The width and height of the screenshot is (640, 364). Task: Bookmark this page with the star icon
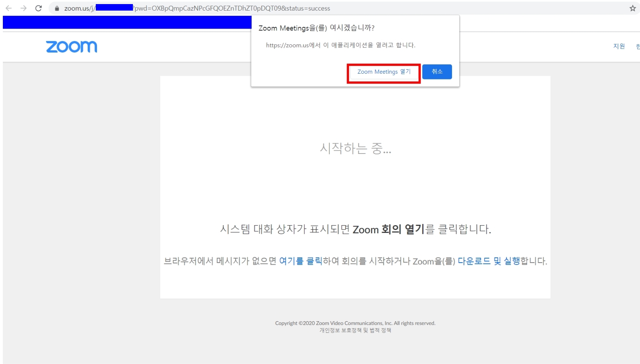632,8
